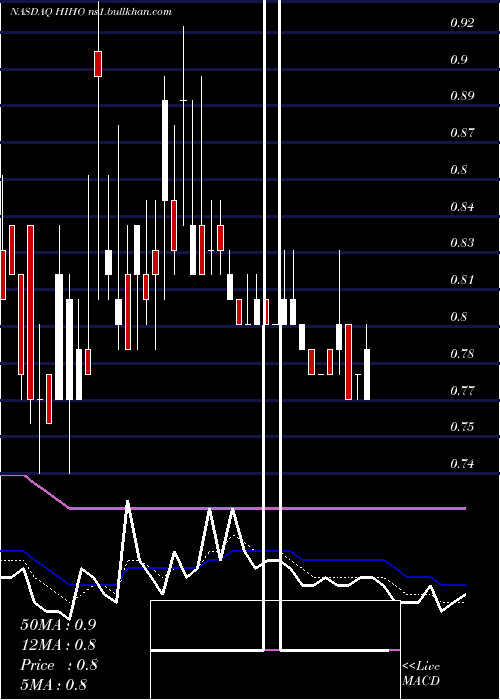Viewport: 500px width, 700px height.
Task: Click the Price : 0.8 readout
Action: click(58, 665)
